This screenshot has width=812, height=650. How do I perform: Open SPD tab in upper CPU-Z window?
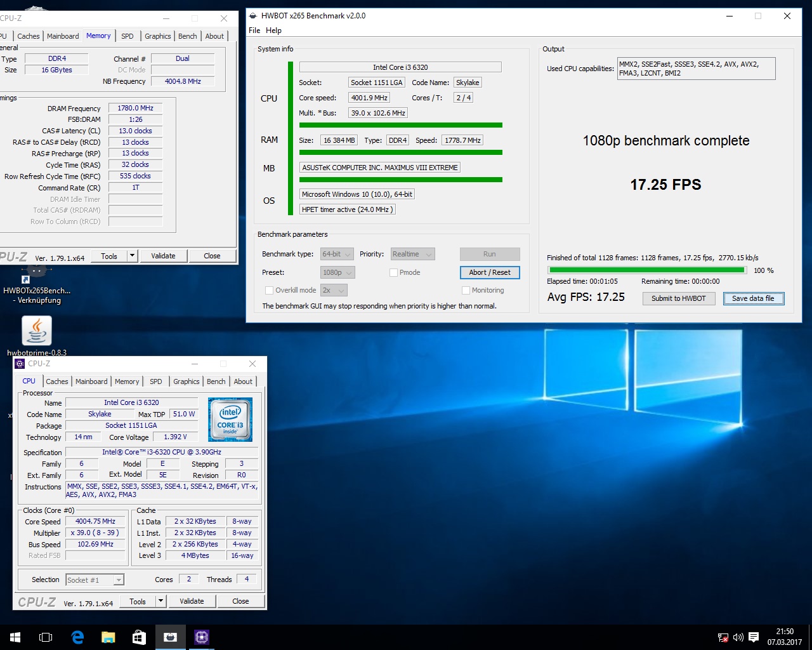coord(128,36)
